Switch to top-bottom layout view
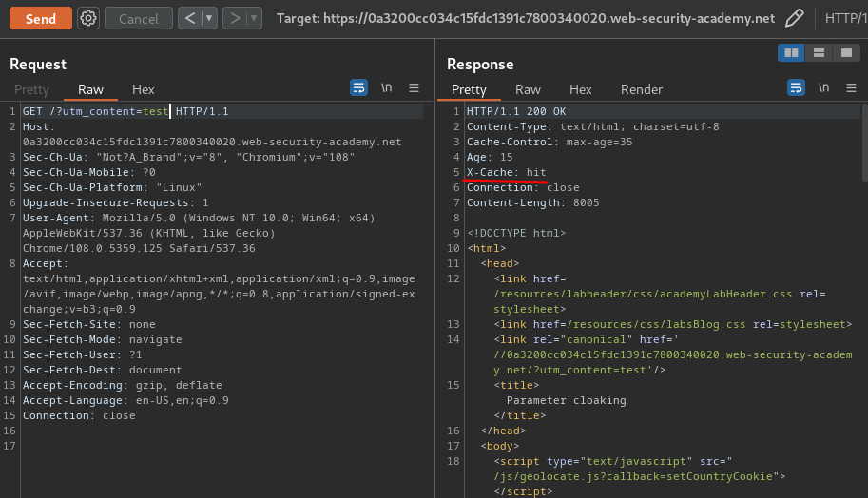The width and height of the screenshot is (868, 498). [x=819, y=52]
